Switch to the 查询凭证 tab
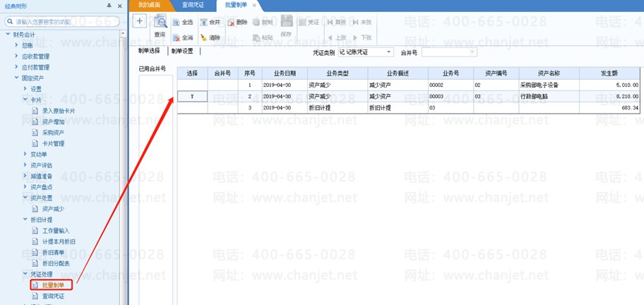 [193, 6]
